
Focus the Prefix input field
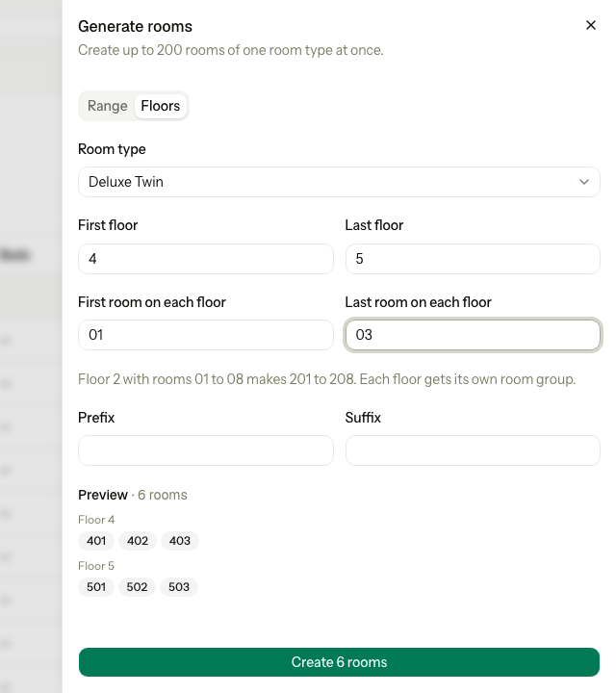pos(205,450)
